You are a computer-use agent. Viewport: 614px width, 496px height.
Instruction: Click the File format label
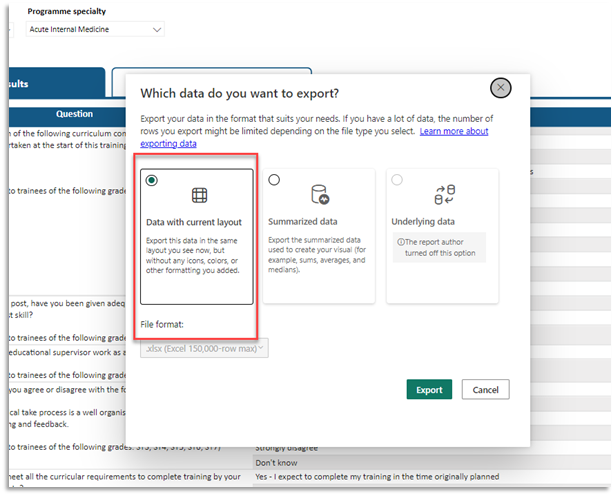tap(162, 325)
